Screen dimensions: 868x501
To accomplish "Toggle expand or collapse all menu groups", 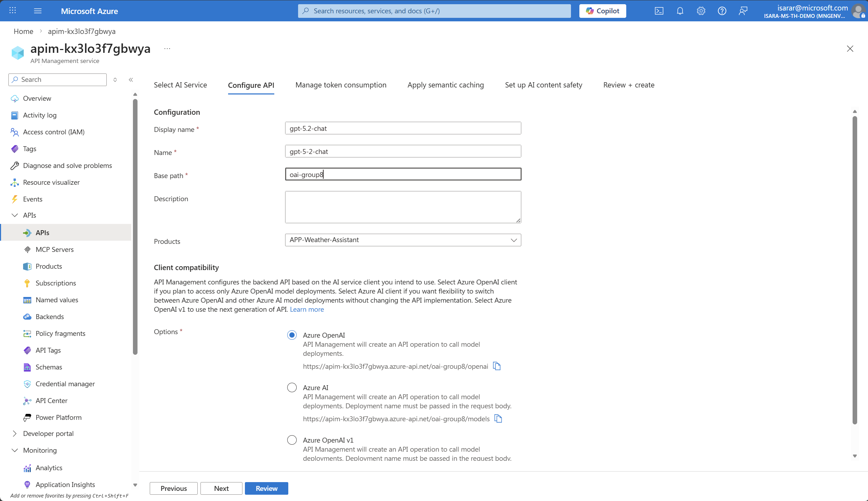I will 115,80.
